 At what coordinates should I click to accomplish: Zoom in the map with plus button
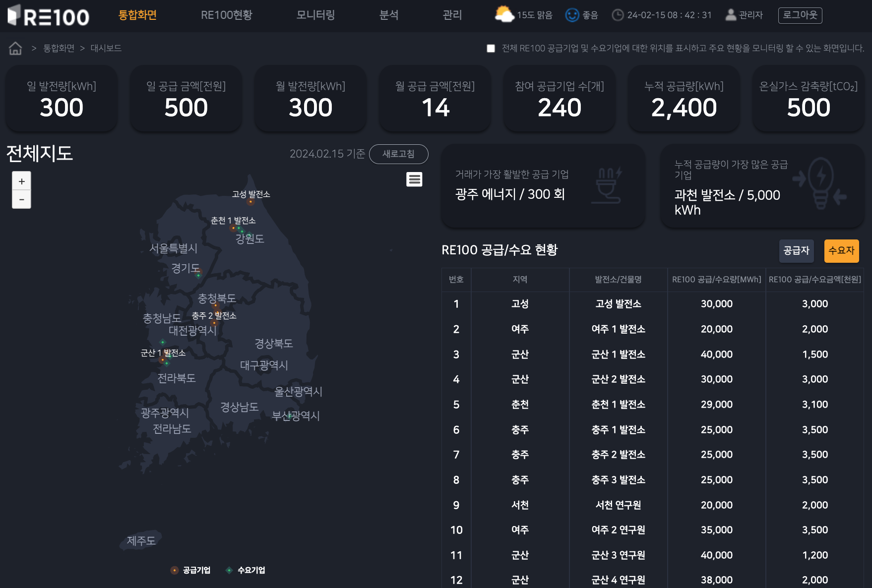tap(21, 181)
